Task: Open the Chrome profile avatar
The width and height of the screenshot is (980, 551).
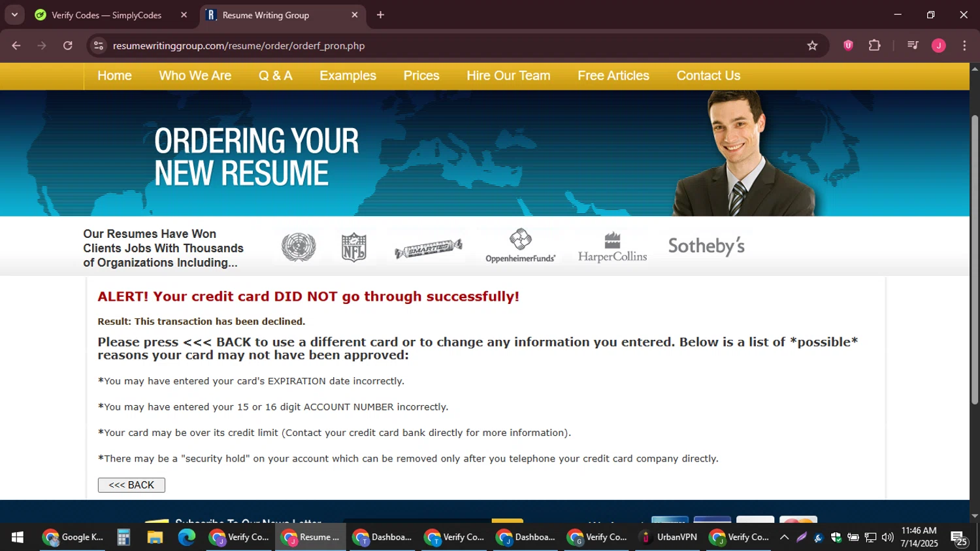Action: pos(939,46)
